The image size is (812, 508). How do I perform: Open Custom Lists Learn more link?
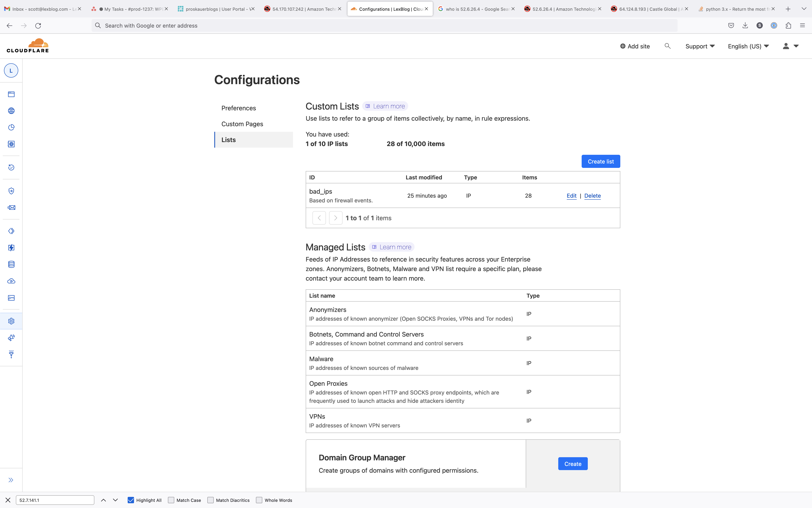point(385,106)
